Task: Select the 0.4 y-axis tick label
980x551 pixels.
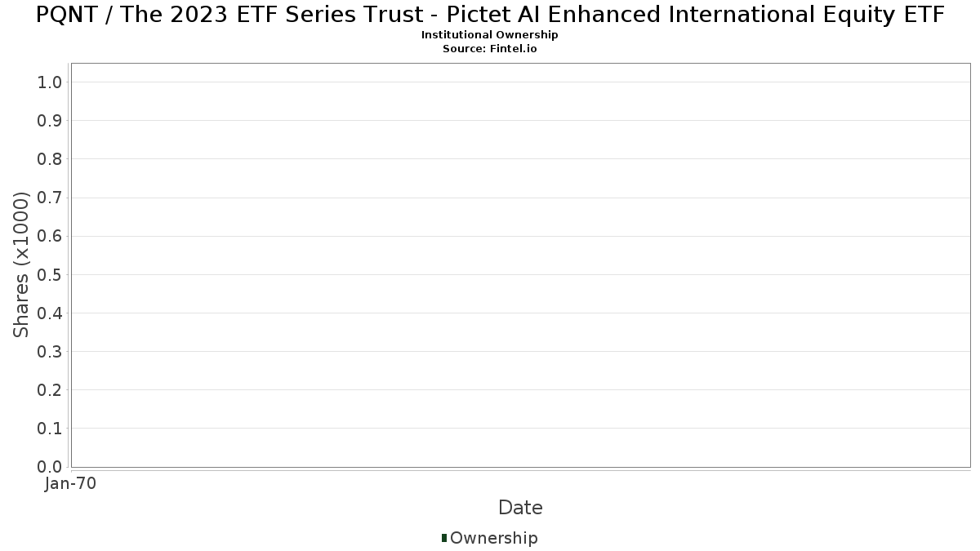Action: click(x=50, y=313)
